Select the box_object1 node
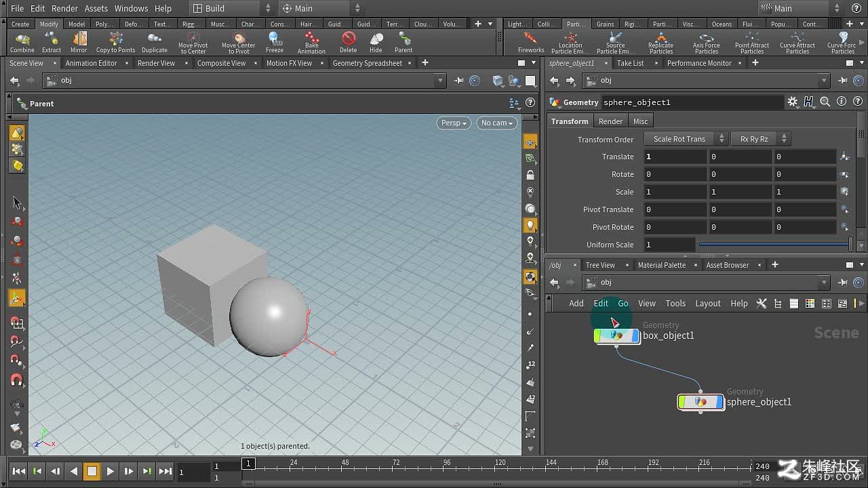Screen dimensions: 868x488 616,335
